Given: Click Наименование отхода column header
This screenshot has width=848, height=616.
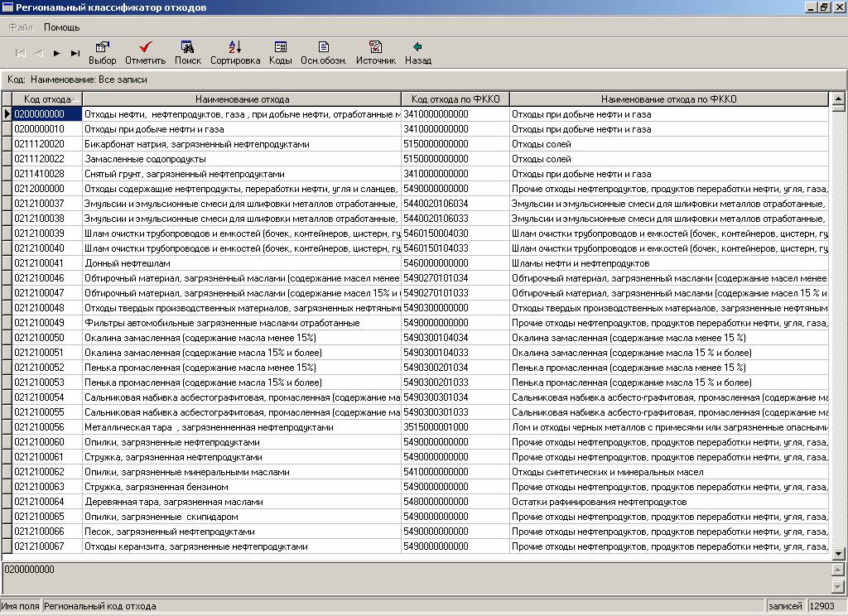Looking at the screenshot, I should (242, 99).
